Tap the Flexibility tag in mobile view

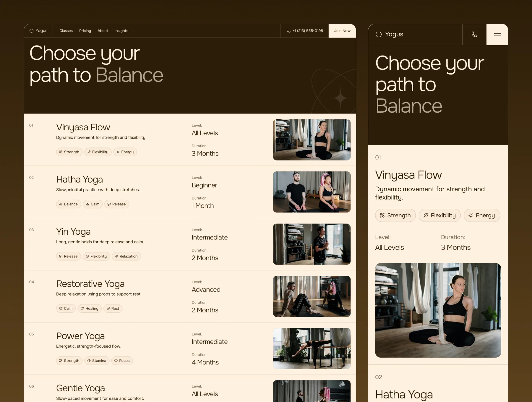point(440,215)
